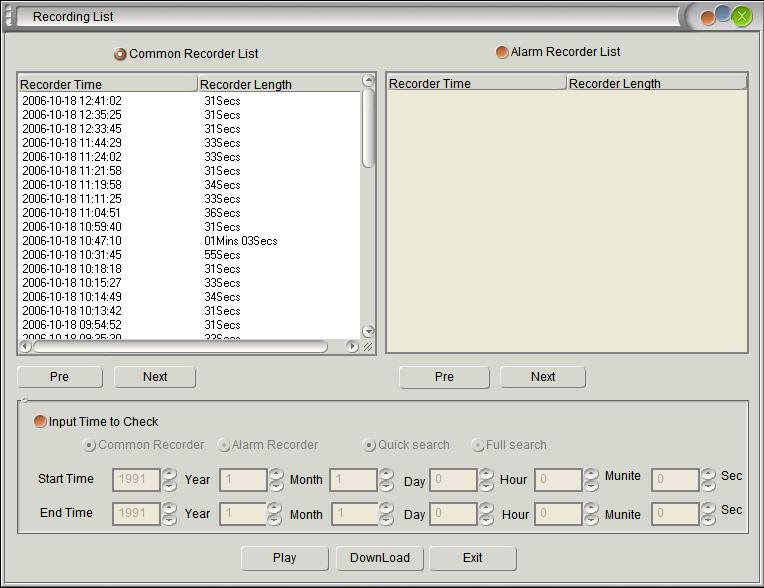This screenshot has height=588, width=764.
Task: Select the Quick search radio button
Action: (369, 445)
